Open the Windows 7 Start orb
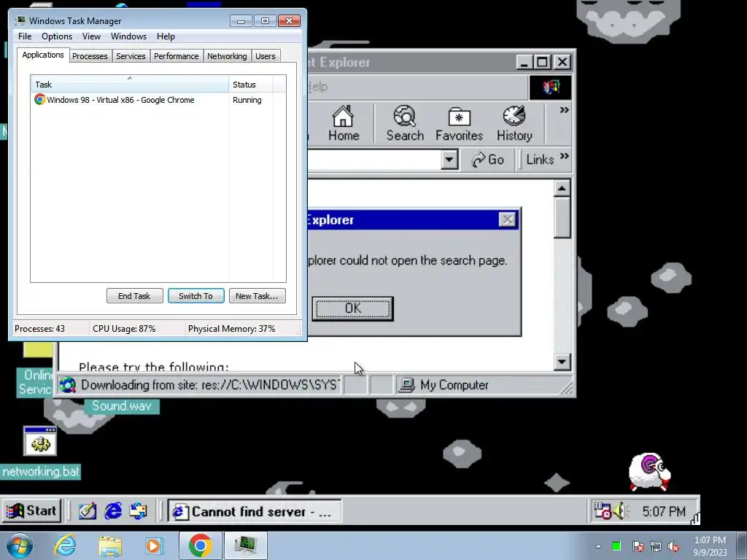 (x=20, y=545)
